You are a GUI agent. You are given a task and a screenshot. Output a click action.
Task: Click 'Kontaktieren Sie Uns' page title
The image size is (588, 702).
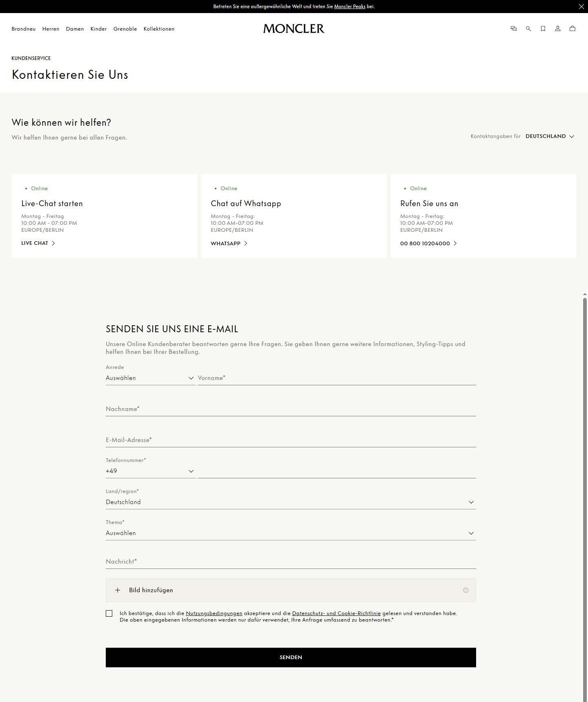tap(70, 75)
